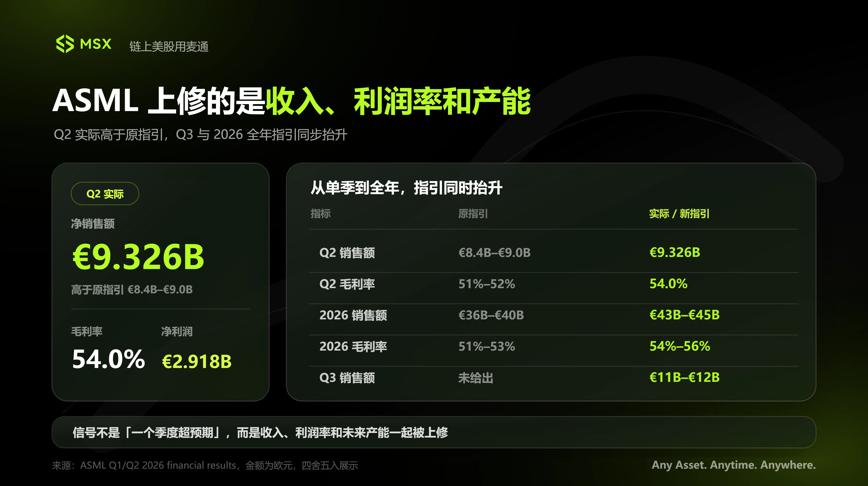Click the €2.918B net profit value

[x=197, y=362]
